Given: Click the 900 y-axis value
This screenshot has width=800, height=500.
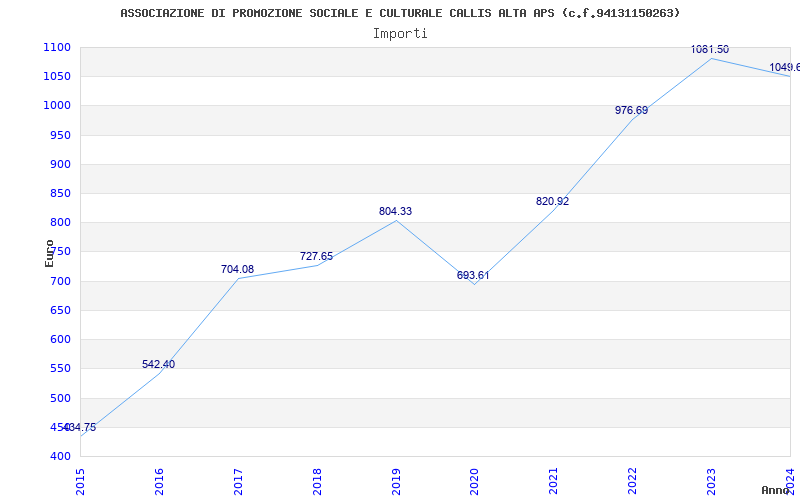Looking at the screenshot, I should (60, 164).
